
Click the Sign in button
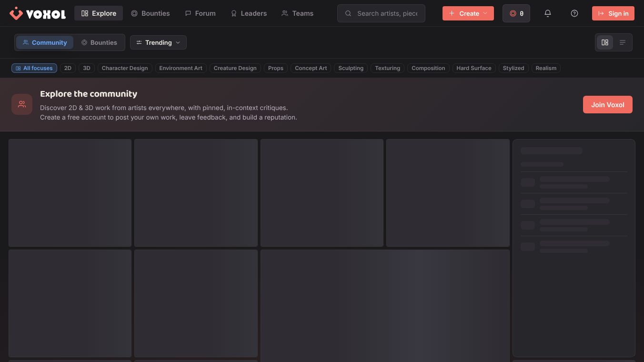tap(613, 13)
